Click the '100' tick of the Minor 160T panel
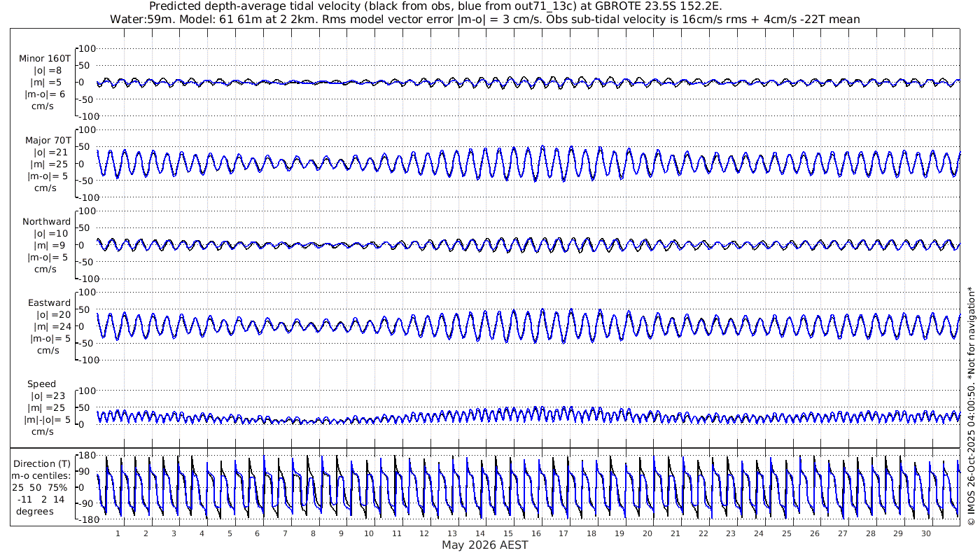Screen dimensions: 980x560 click(x=86, y=48)
